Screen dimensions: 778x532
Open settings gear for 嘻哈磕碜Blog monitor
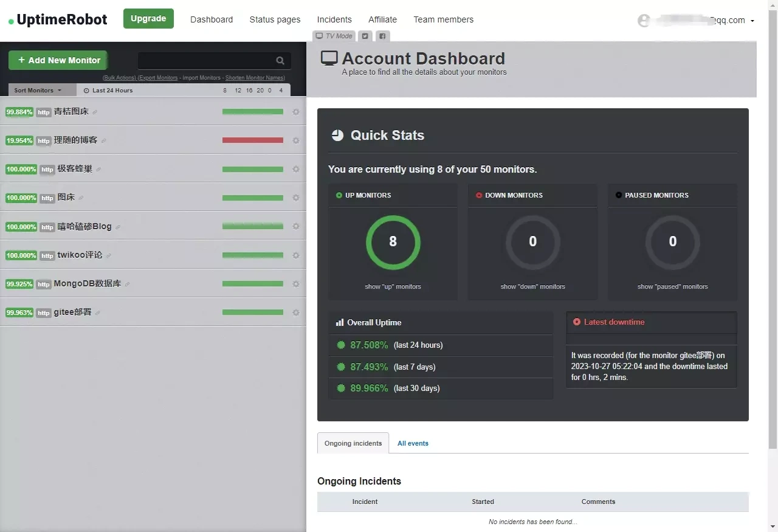296,226
